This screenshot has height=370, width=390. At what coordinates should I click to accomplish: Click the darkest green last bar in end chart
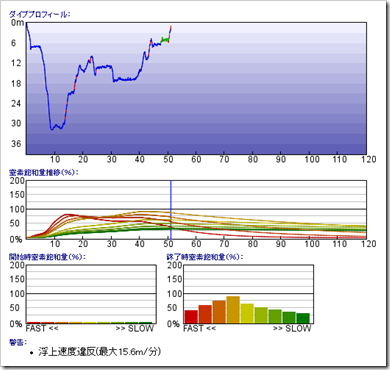[303, 318]
